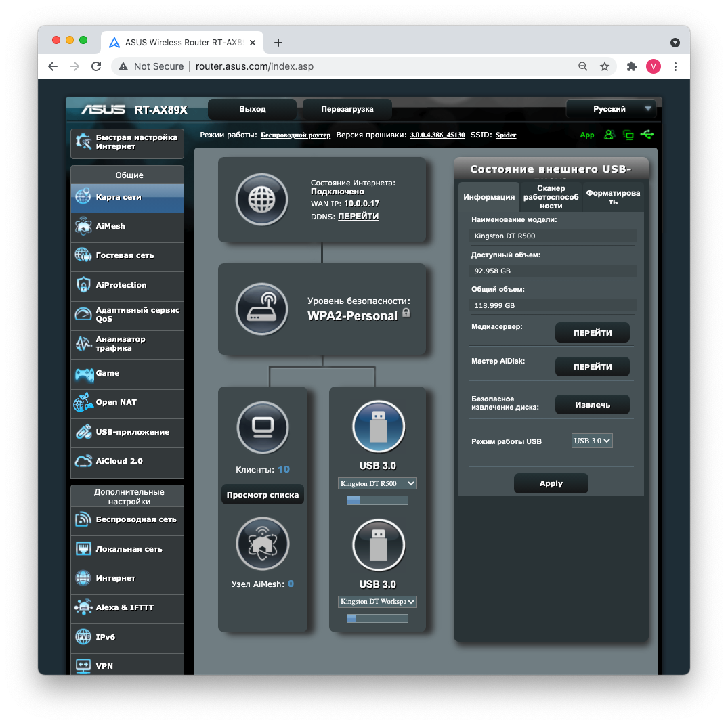728x725 pixels.
Task: Click the browser reload button
Action: click(96, 66)
